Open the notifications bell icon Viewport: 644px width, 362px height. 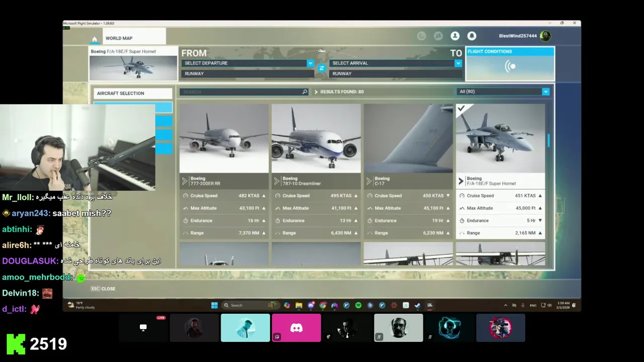(471, 36)
